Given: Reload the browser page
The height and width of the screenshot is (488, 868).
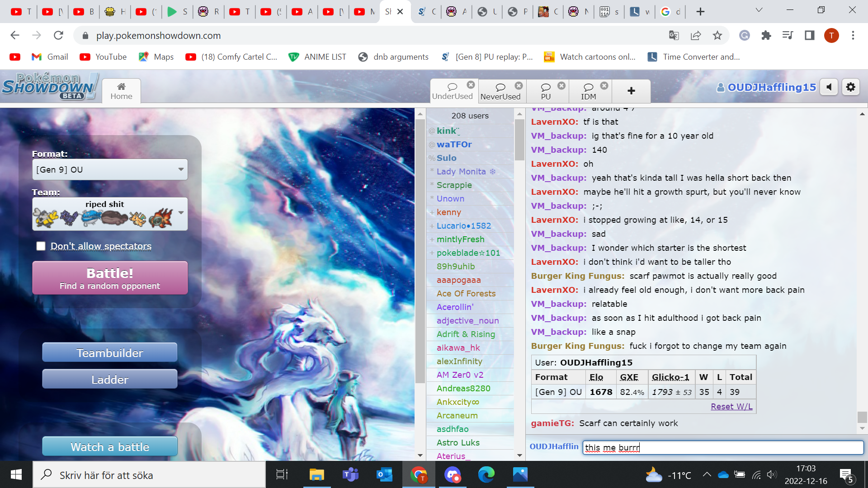Looking at the screenshot, I should pos(58,35).
